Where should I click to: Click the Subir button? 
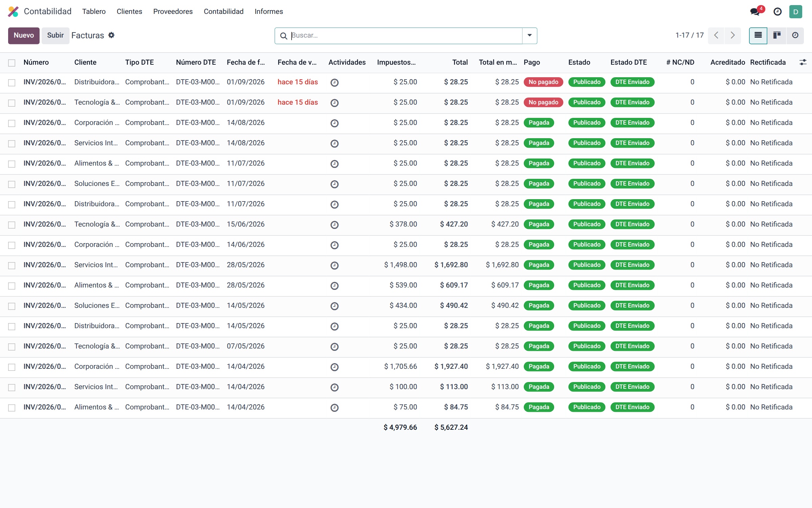(55, 35)
